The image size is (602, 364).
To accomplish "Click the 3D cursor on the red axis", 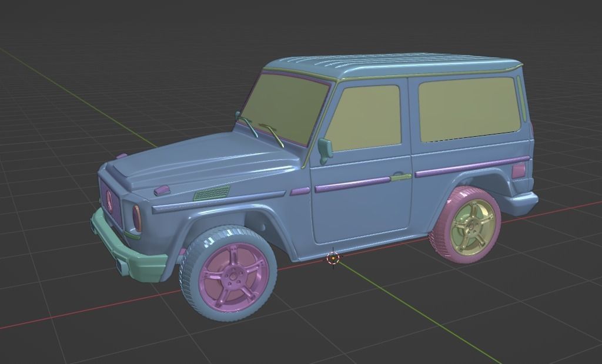I will pos(333,258).
